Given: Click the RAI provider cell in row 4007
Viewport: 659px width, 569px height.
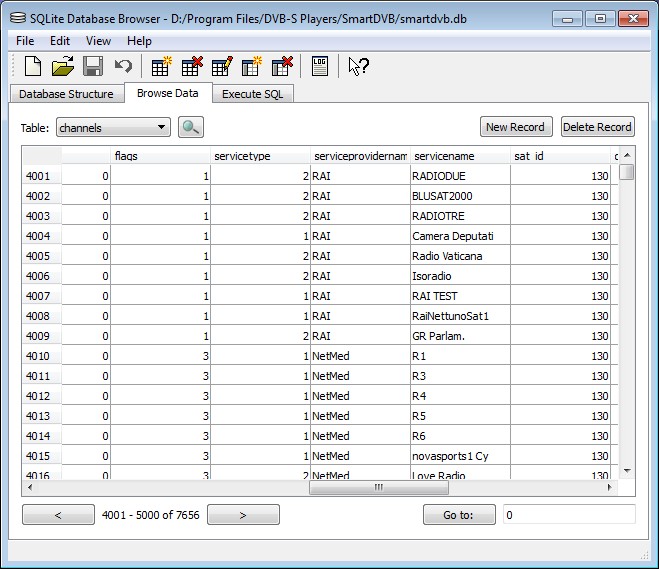Looking at the screenshot, I should coord(361,296).
